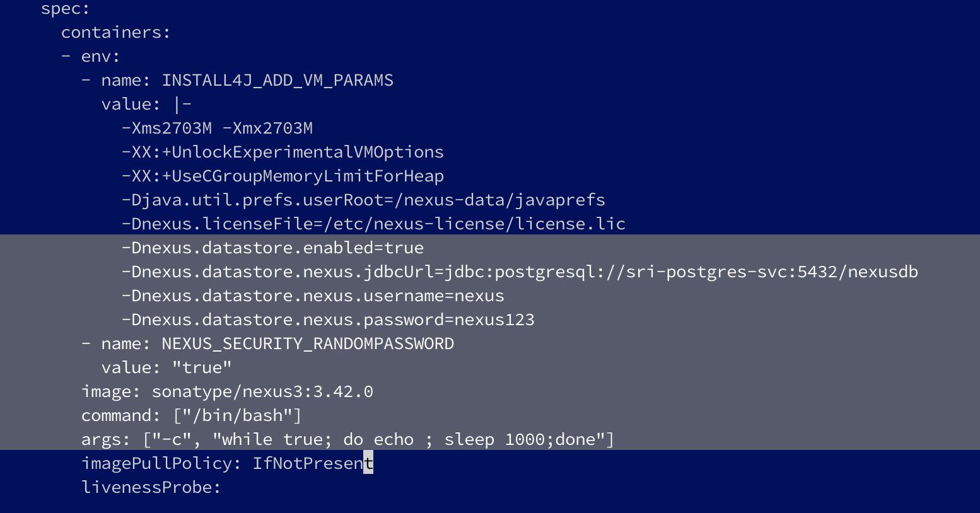Place cursor on 'containers:' line
980x513 pixels.
click(115, 32)
